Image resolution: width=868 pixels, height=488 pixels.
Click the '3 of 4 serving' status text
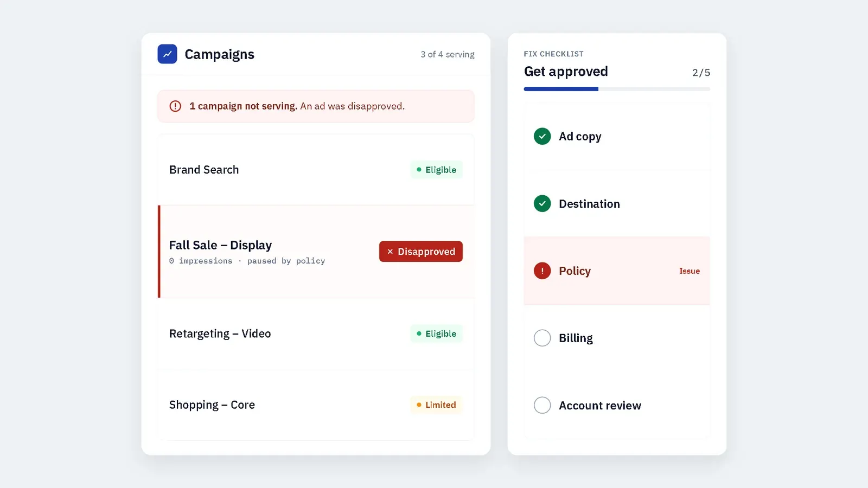coord(448,54)
